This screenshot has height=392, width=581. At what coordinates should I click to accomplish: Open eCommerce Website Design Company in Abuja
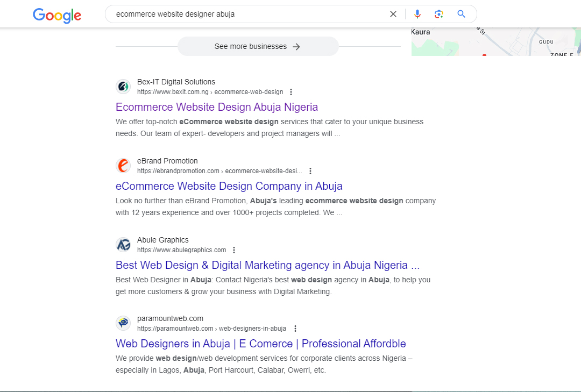229,186
